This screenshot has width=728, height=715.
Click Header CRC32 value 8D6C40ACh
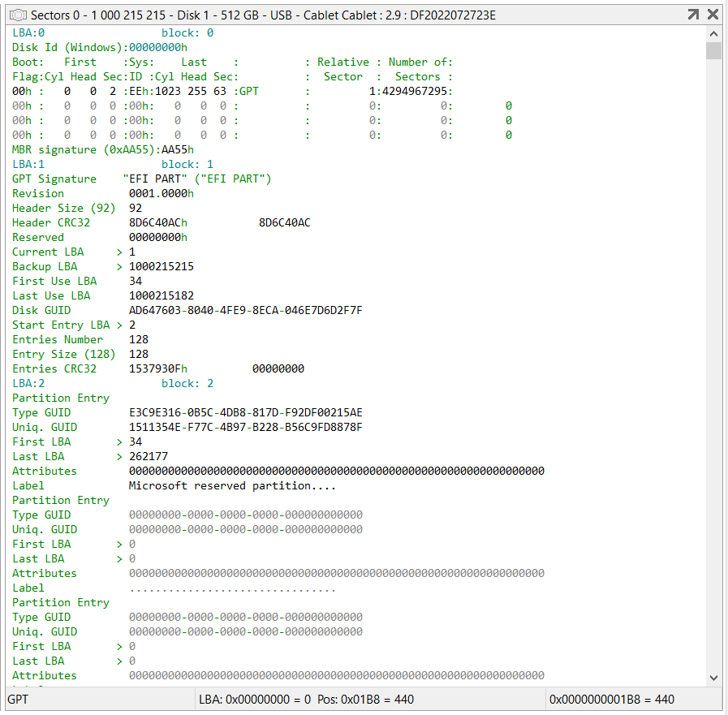coord(158,223)
